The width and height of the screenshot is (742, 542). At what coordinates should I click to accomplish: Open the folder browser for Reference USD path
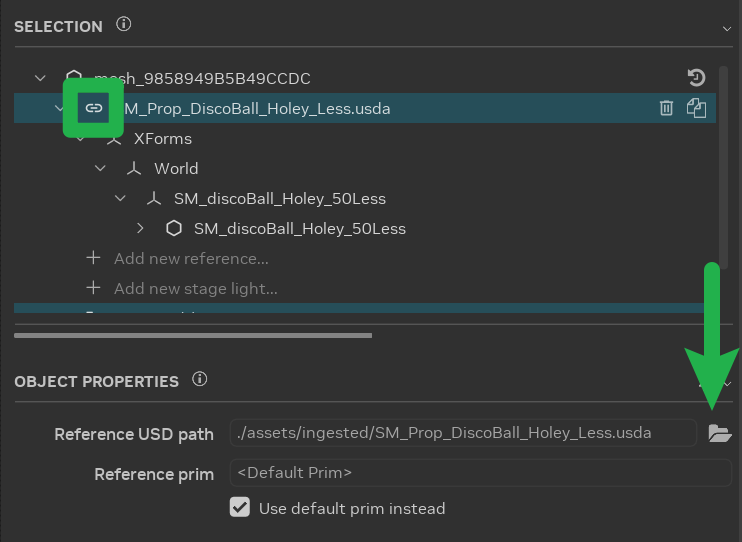pos(719,433)
